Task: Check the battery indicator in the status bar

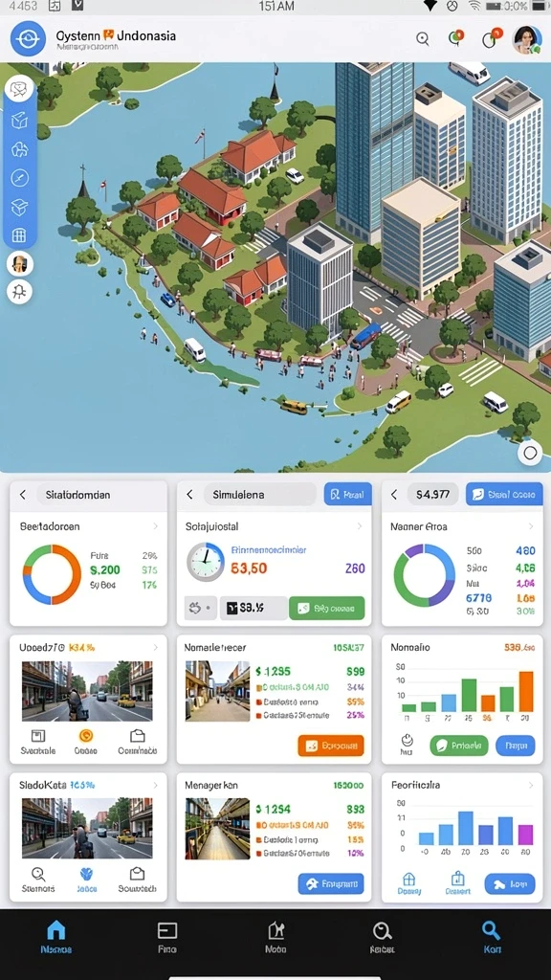Action: coord(495,6)
